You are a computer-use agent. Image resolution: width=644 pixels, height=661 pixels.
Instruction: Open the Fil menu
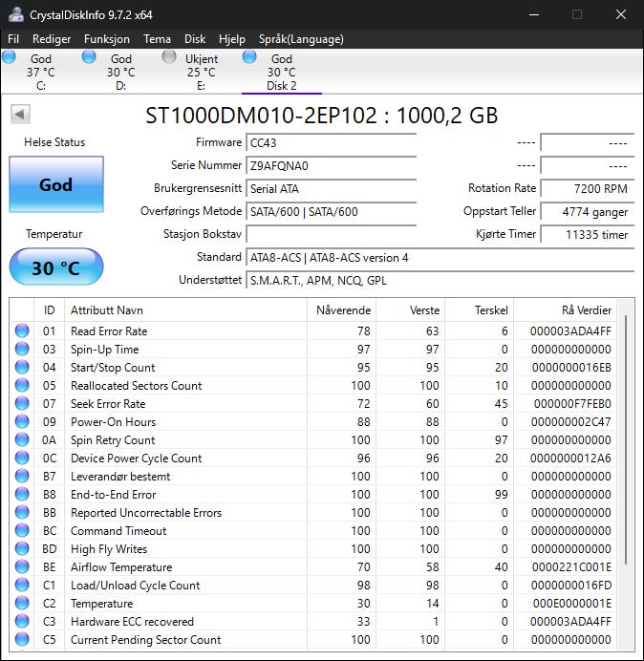tap(13, 39)
